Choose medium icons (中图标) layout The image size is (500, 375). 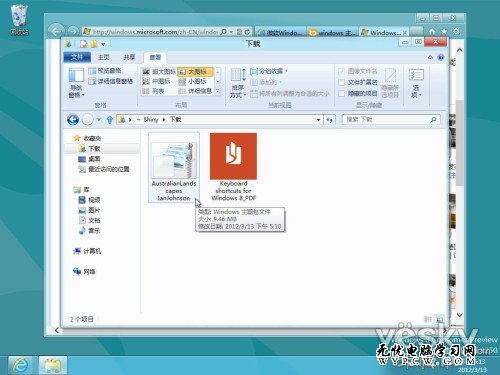click(156, 81)
